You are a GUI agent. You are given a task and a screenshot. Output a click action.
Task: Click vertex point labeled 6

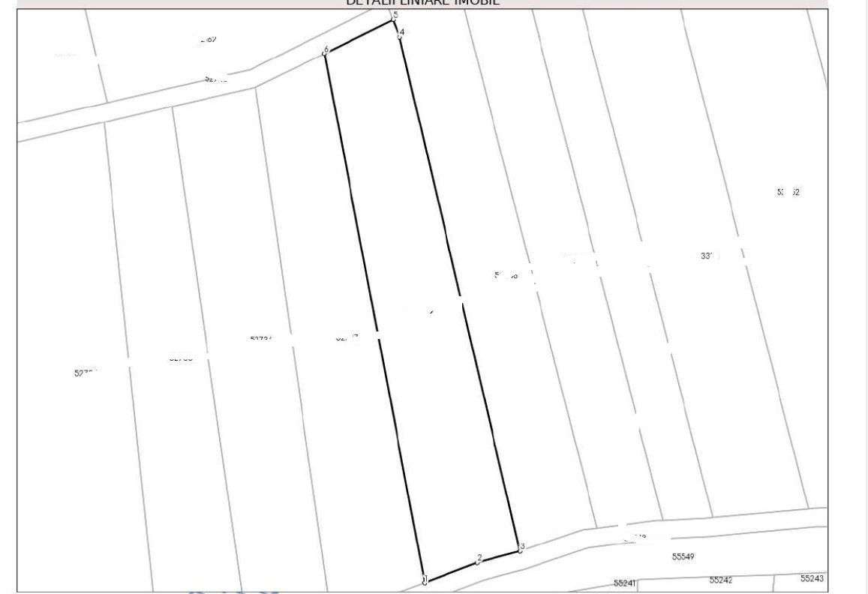point(326,51)
